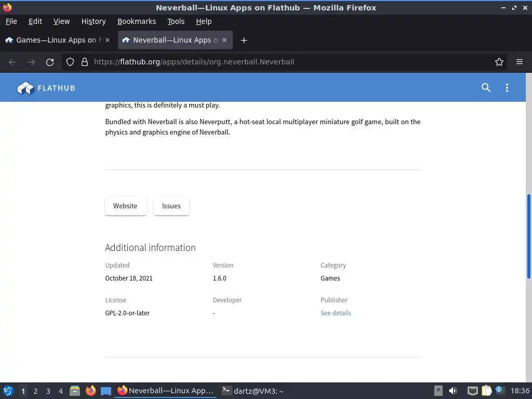Open clipboard manager tray icon
The image size is (532, 399).
(x=486, y=391)
